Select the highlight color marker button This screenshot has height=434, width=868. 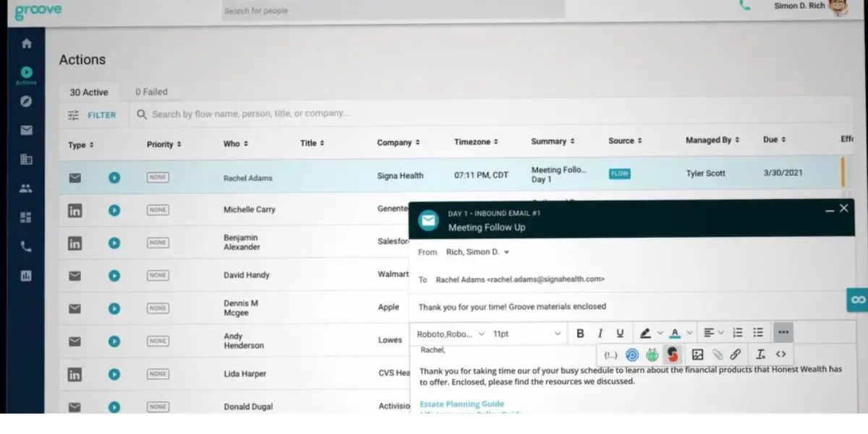(646, 333)
